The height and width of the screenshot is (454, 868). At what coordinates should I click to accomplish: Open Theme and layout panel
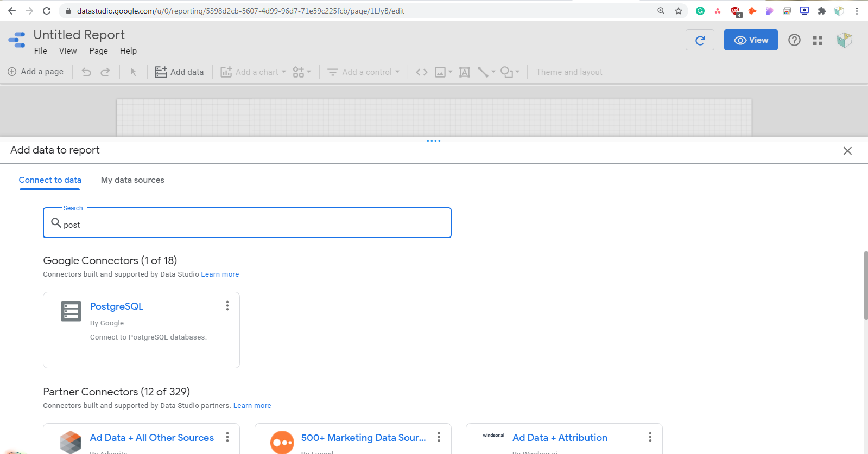click(569, 72)
